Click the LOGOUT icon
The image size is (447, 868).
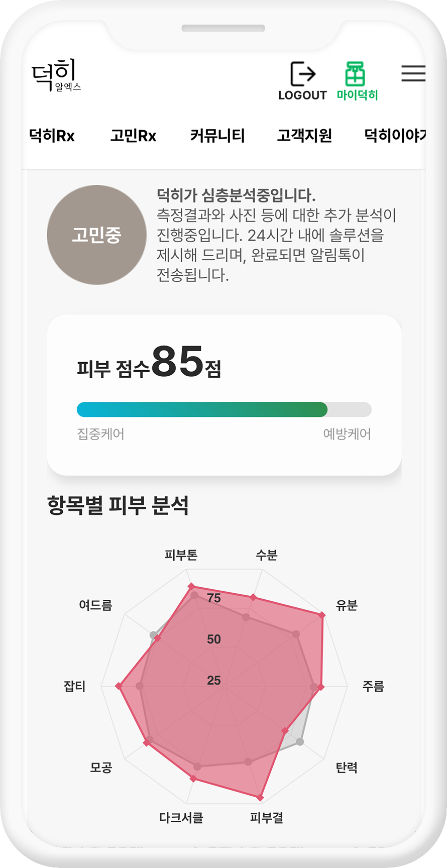tap(303, 74)
